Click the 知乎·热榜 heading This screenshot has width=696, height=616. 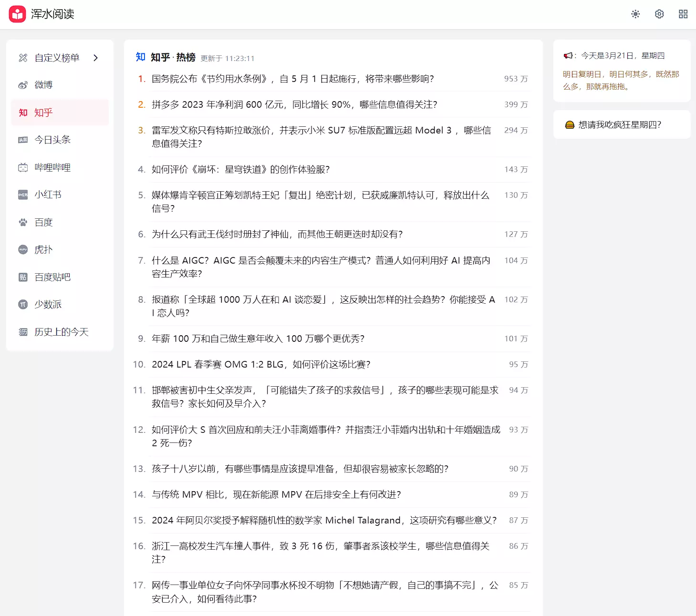(x=173, y=58)
